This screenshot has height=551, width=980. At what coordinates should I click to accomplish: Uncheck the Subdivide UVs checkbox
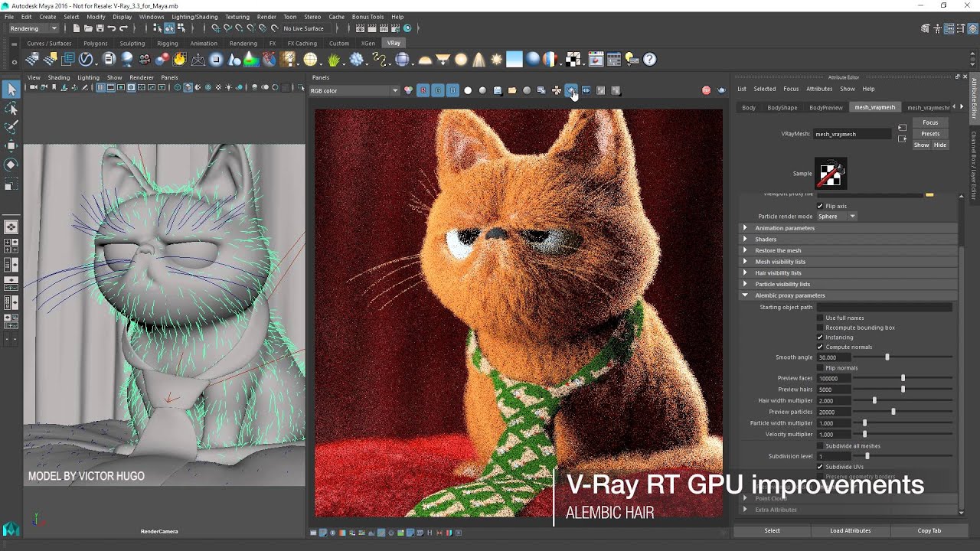click(820, 467)
